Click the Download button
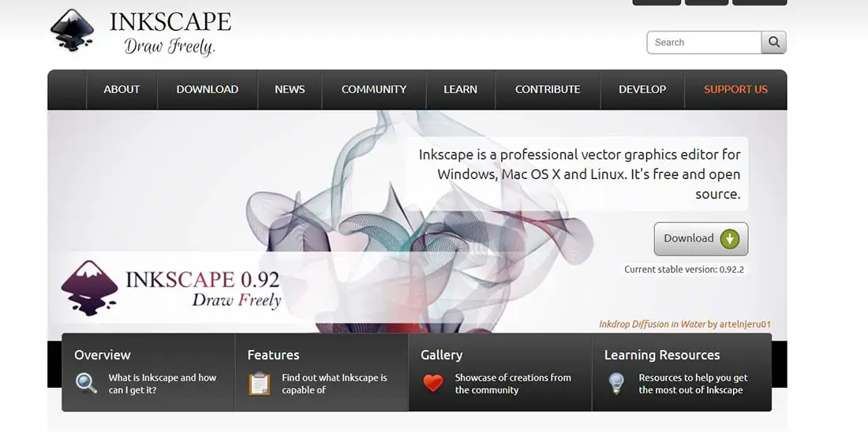The height and width of the screenshot is (432, 868). click(701, 239)
